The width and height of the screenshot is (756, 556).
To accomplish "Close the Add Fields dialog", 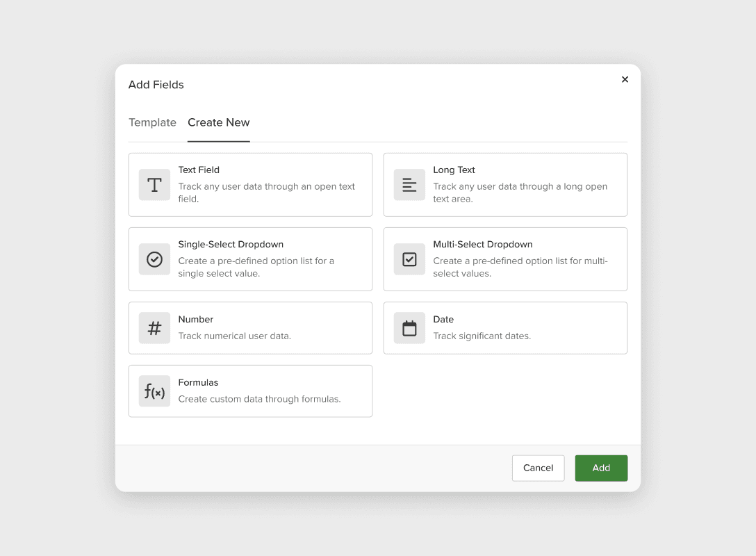I will pyautogui.click(x=625, y=79).
